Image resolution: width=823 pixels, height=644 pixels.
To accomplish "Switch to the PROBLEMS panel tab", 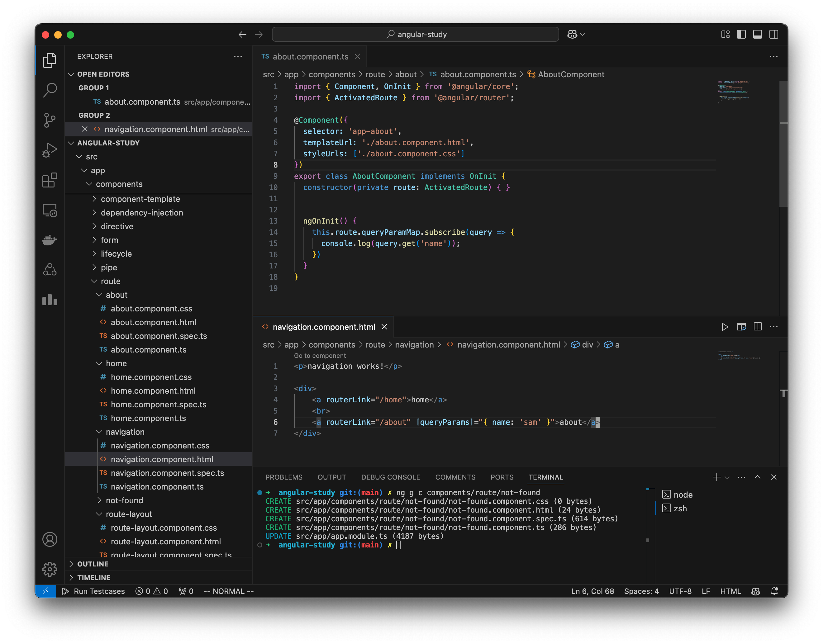I will coord(284,477).
